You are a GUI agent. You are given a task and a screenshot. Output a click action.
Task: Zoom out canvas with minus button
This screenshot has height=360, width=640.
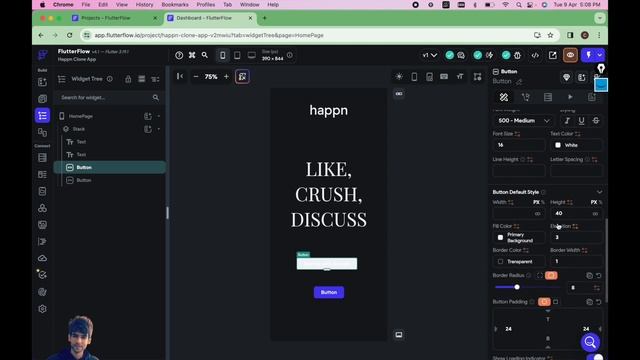click(x=196, y=76)
